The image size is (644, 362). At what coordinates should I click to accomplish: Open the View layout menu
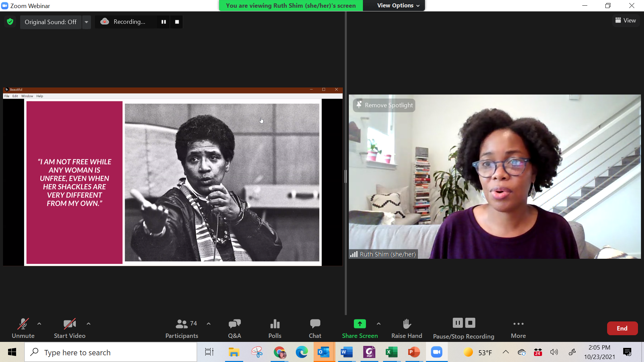[626, 20]
